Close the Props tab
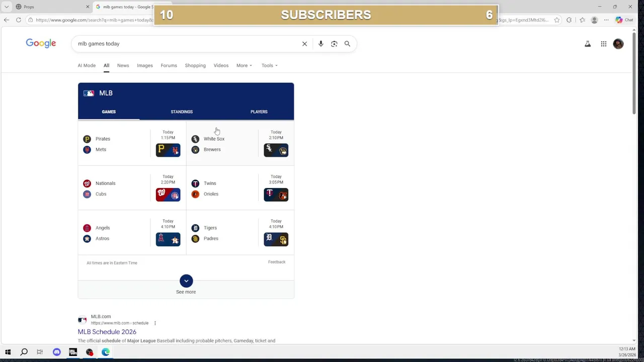Screen dimensions: 644x362 pos(88,7)
